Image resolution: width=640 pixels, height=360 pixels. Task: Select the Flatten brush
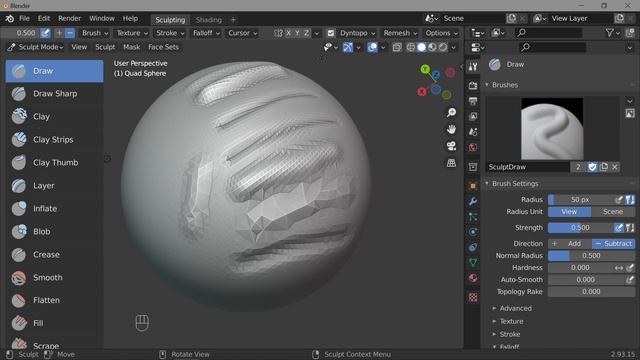(x=54, y=300)
